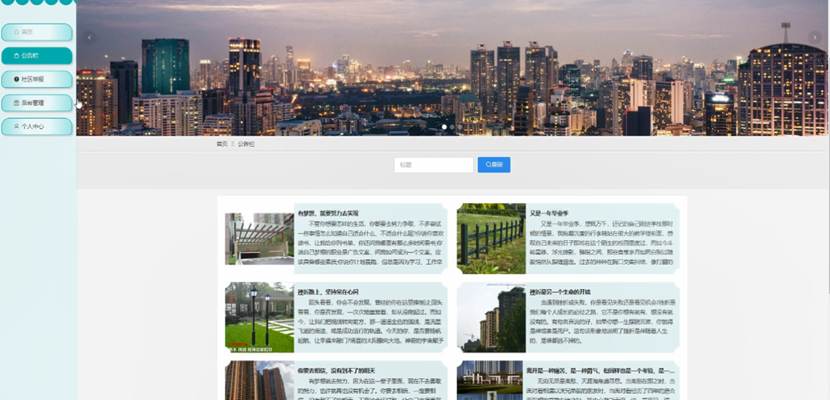Open the brown high-rise thumbnail in the bottom-left card
This screenshot has width=830, height=400.
[x=259, y=380]
